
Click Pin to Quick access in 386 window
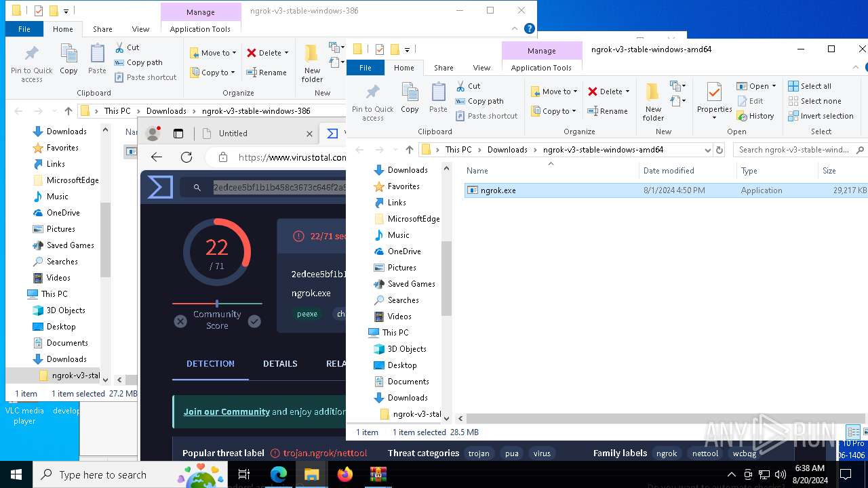[x=31, y=64]
